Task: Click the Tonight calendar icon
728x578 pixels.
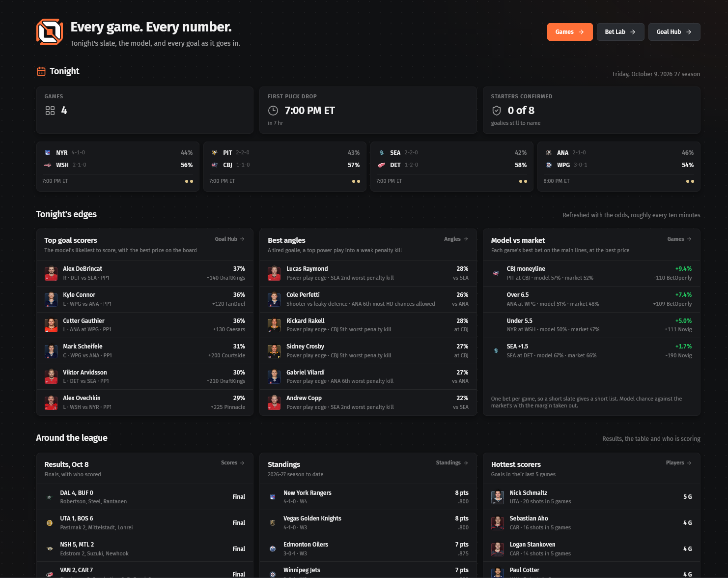Action: (41, 71)
